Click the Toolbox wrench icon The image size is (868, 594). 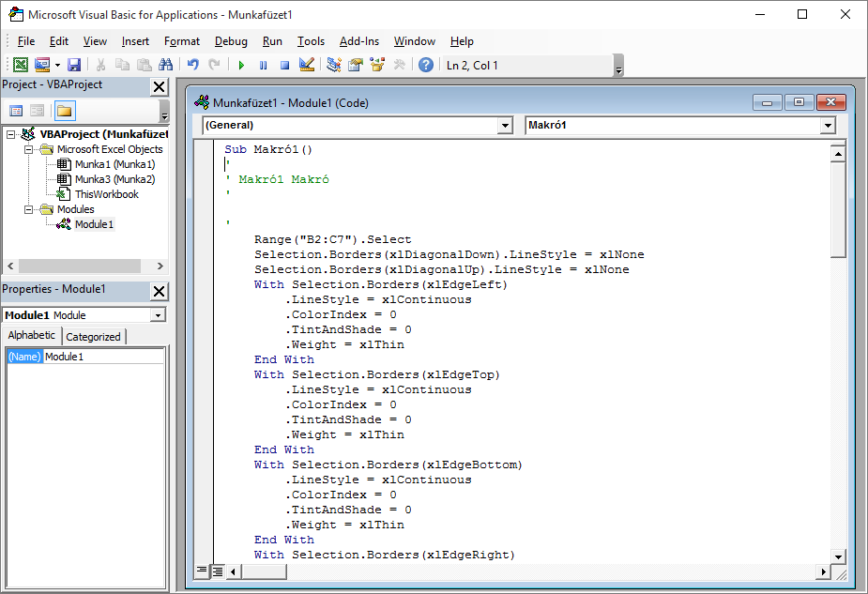(x=399, y=65)
